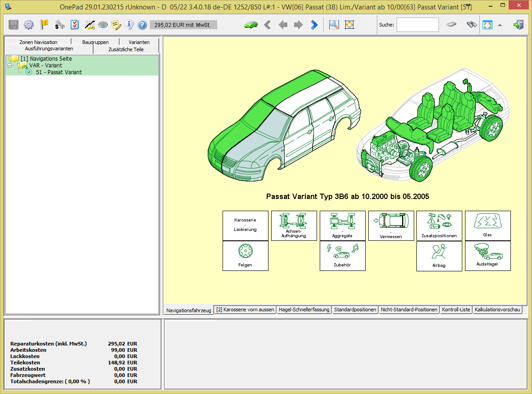
Task: Open the Vermessen zone tile
Action: [391, 226]
